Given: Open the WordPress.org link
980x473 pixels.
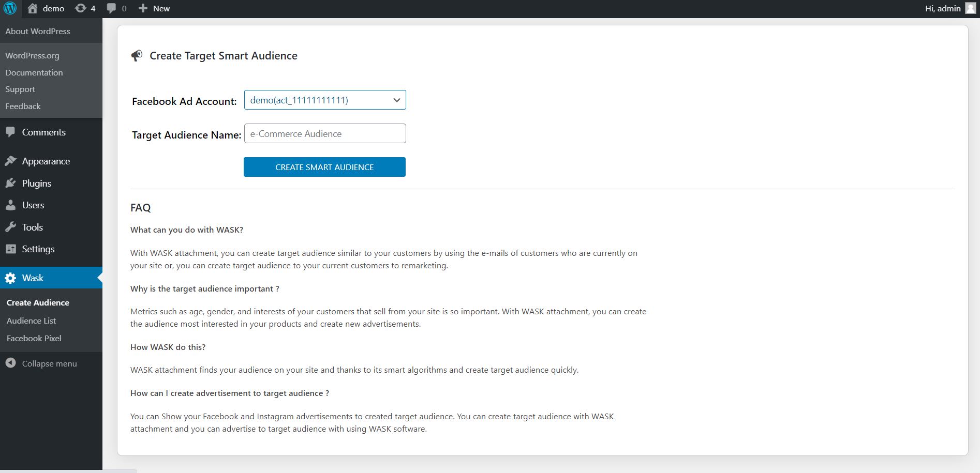Looking at the screenshot, I should pos(32,56).
